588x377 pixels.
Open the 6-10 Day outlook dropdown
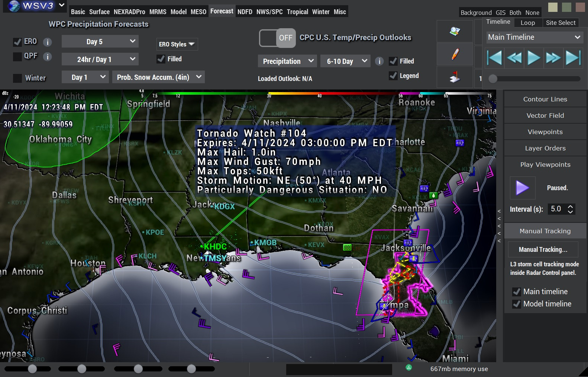tap(345, 61)
